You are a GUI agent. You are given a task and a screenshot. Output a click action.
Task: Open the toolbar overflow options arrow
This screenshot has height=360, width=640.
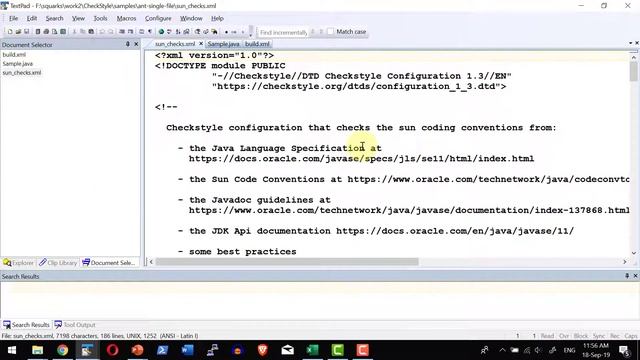250,36
